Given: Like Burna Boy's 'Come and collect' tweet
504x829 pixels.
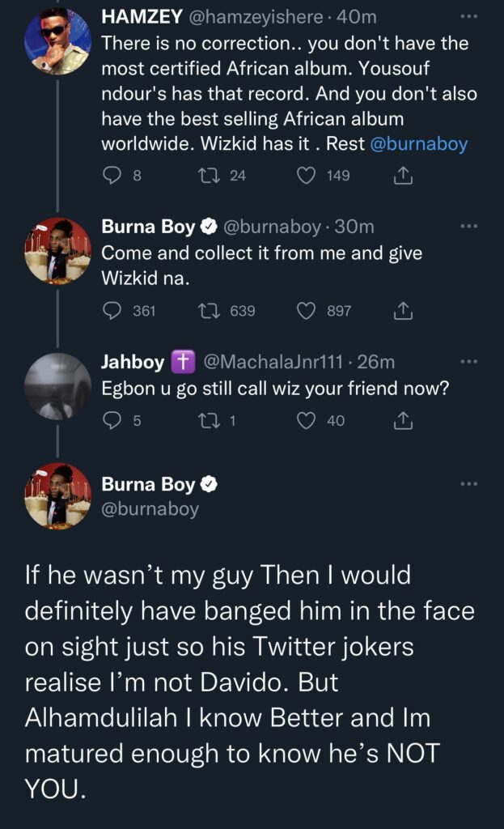Looking at the screenshot, I should pos(307,310).
